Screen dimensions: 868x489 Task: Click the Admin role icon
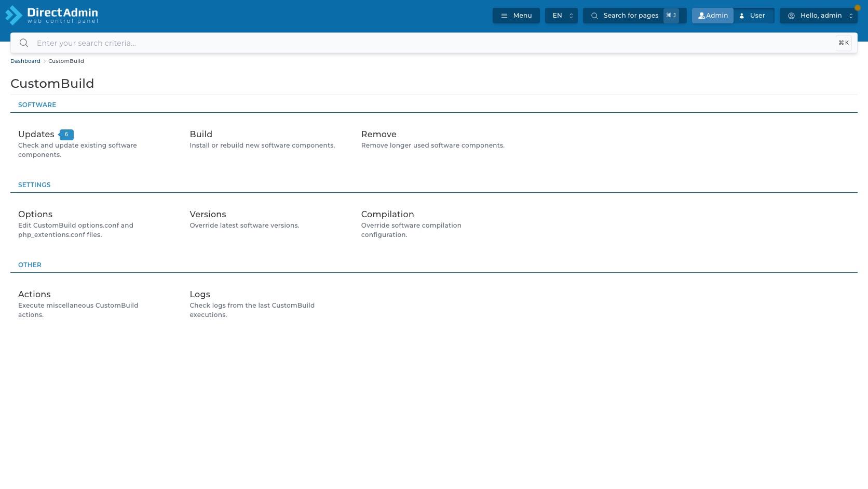(x=701, y=16)
